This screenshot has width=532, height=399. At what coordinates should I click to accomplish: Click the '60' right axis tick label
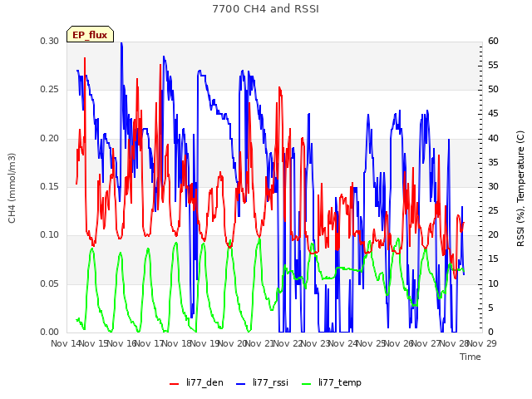point(493,41)
